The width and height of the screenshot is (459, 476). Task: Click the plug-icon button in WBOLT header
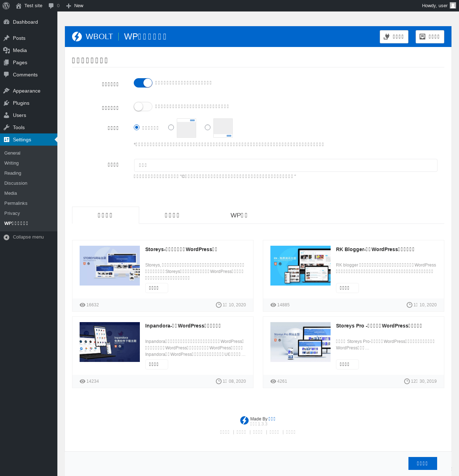(394, 37)
